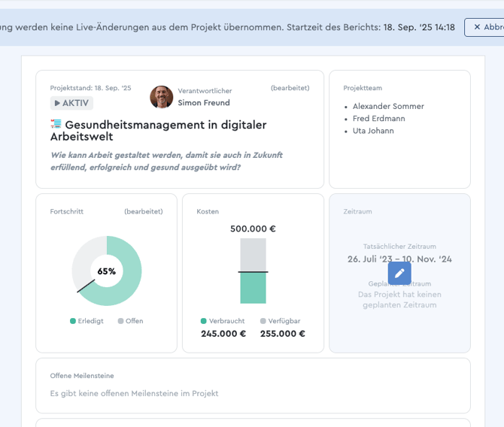Select team member Uta Johann

[373, 131]
